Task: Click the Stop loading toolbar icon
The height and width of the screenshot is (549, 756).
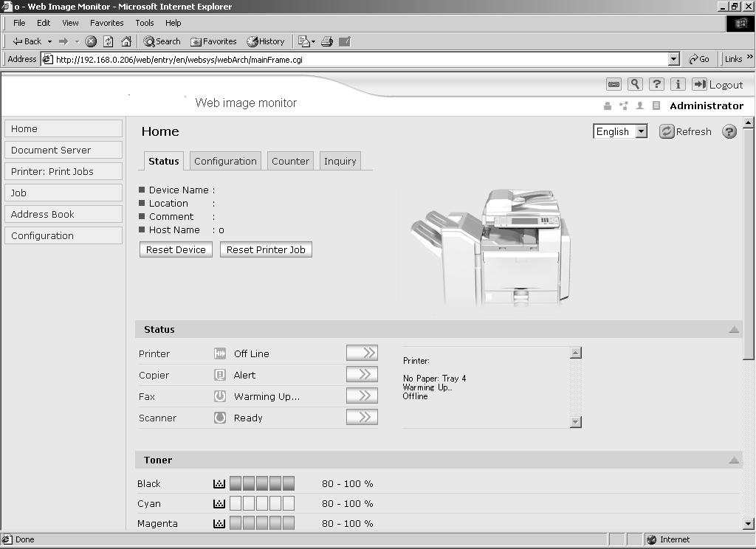Action: coord(91,41)
